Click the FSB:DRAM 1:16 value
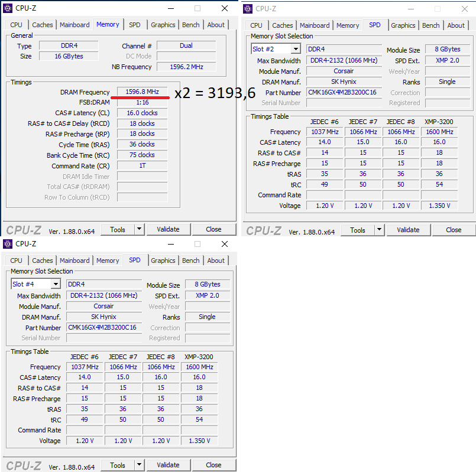This screenshot has height=472, width=476. point(143,103)
